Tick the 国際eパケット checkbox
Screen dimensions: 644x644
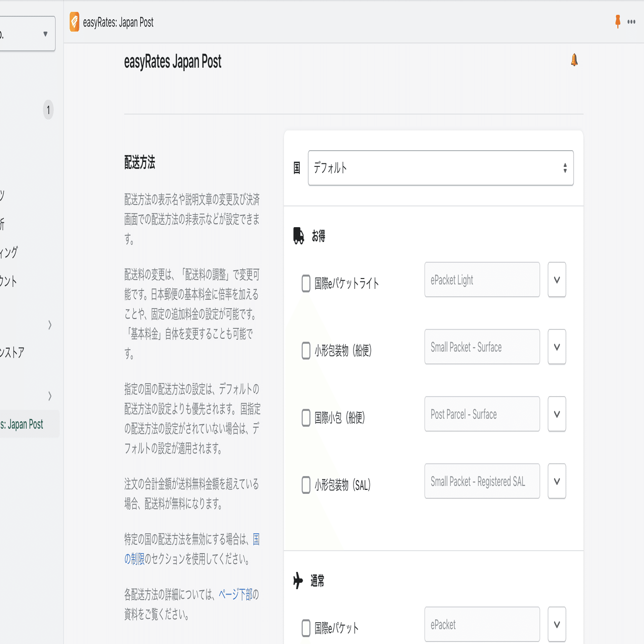click(x=306, y=628)
